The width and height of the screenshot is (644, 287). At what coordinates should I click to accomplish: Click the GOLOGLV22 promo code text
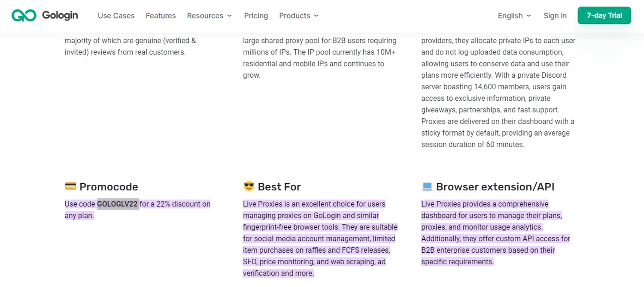(x=118, y=204)
